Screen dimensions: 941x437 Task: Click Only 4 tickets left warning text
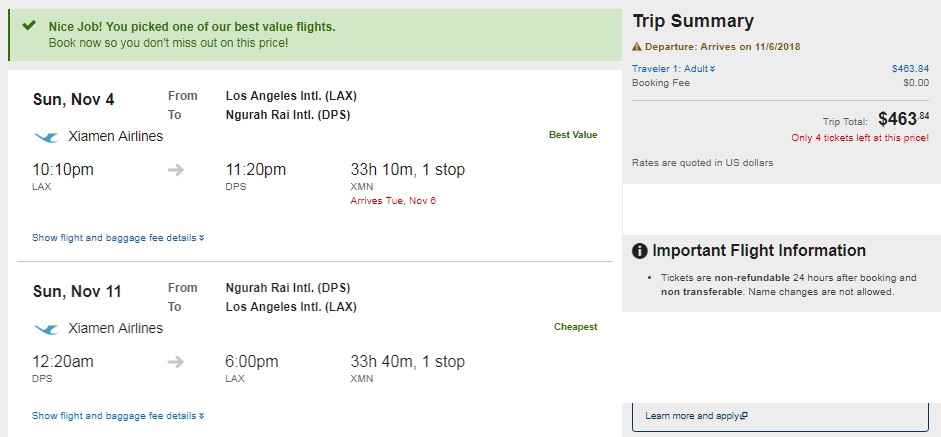point(860,138)
